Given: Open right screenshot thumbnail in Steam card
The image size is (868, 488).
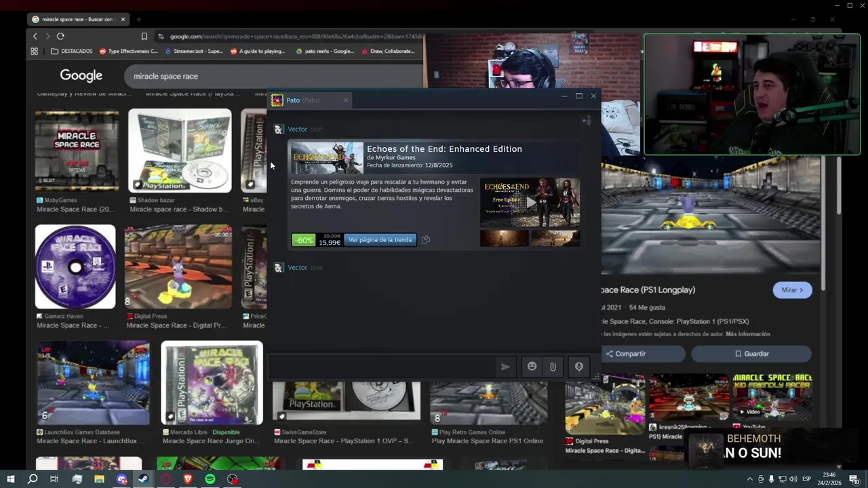Looking at the screenshot, I should [x=555, y=239].
